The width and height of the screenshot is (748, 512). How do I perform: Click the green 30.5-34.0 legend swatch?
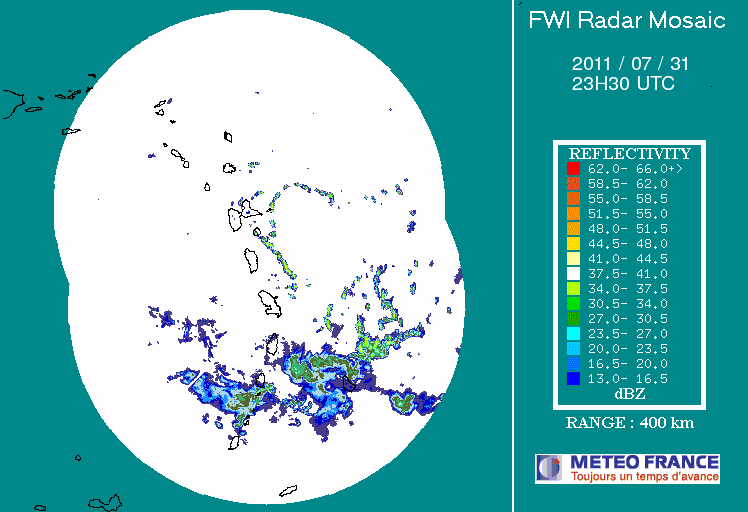573,303
